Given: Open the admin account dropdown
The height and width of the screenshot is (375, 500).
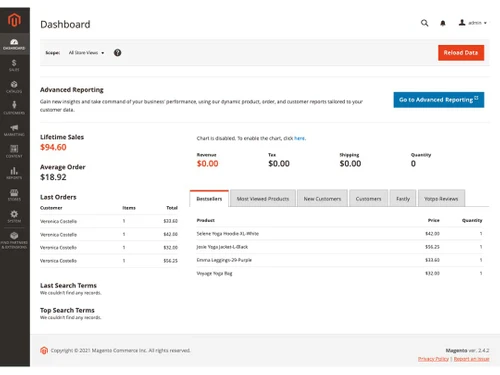Looking at the screenshot, I should pyautogui.click(x=473, y=23).
